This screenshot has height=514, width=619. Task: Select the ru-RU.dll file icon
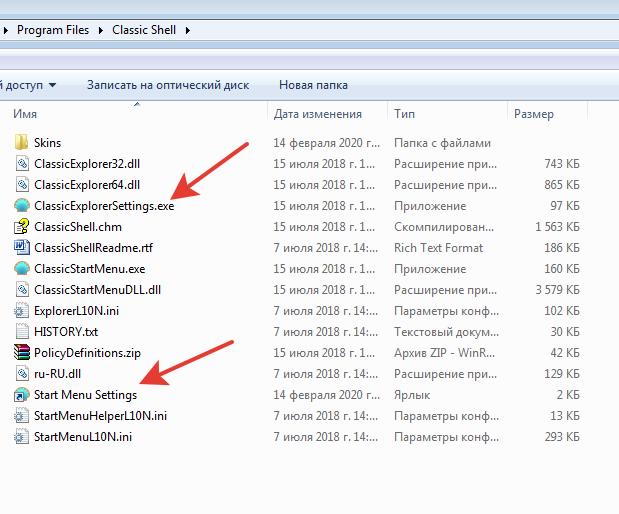(22, 373)
